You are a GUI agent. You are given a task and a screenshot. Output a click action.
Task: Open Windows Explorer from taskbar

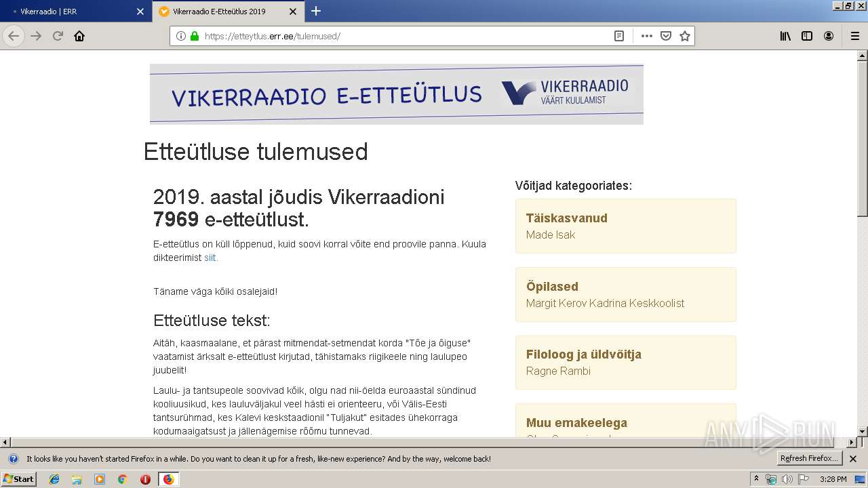click(x=77, y=479)
